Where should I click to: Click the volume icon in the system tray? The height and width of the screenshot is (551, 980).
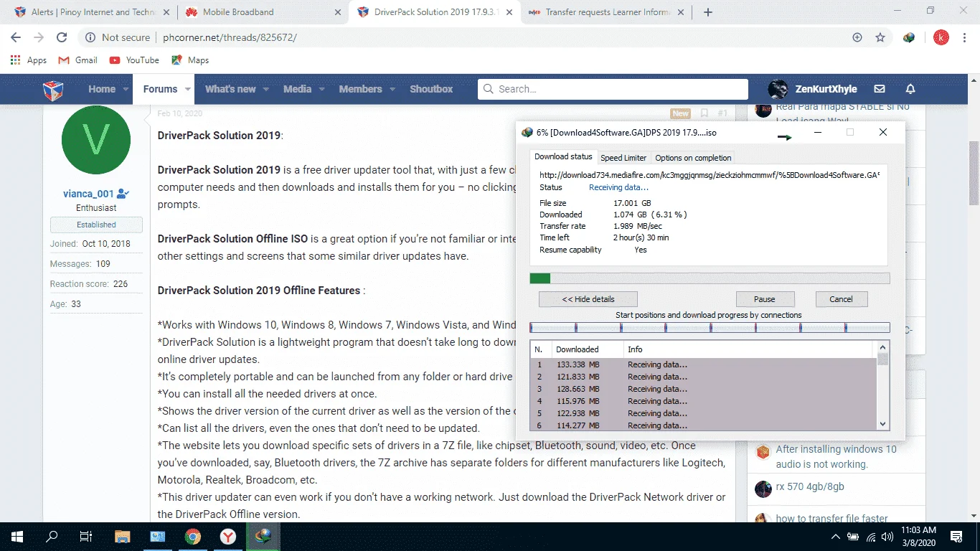pos(888,536)
